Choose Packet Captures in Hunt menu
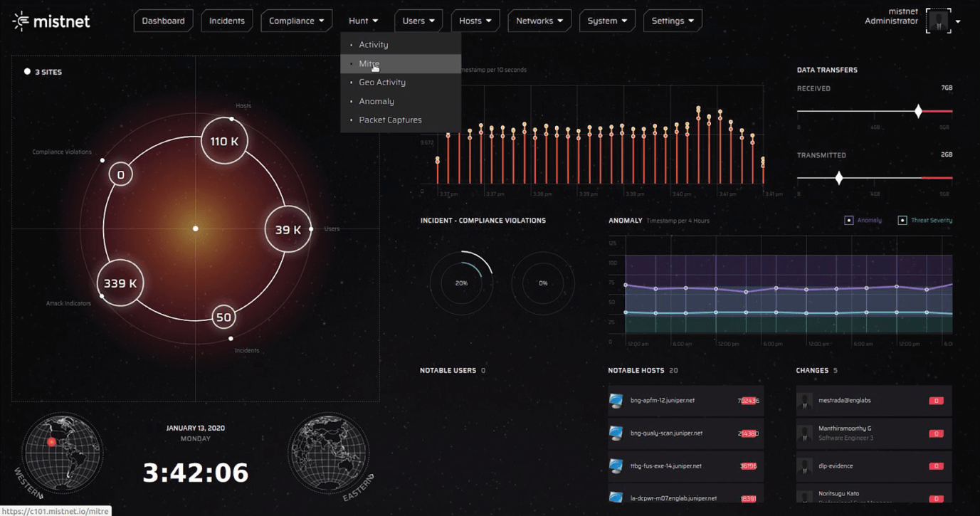 (x=390, y=120)
